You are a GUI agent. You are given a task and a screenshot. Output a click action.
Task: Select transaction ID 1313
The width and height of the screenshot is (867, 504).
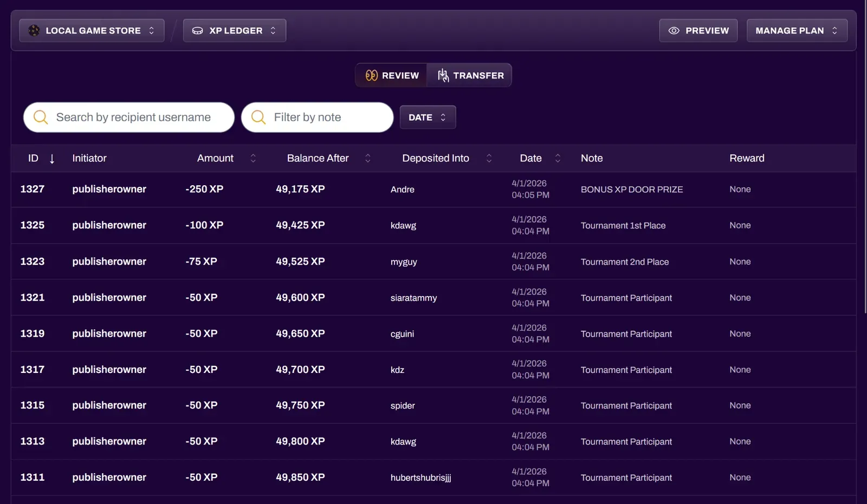click(x=33, y=441)
